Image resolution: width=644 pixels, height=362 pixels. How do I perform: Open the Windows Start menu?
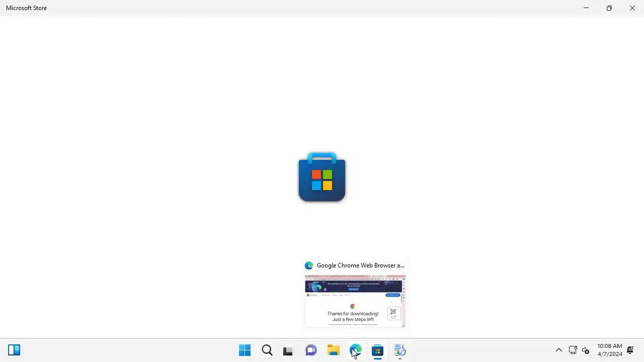pyautogui.click(x=245, y=350)
